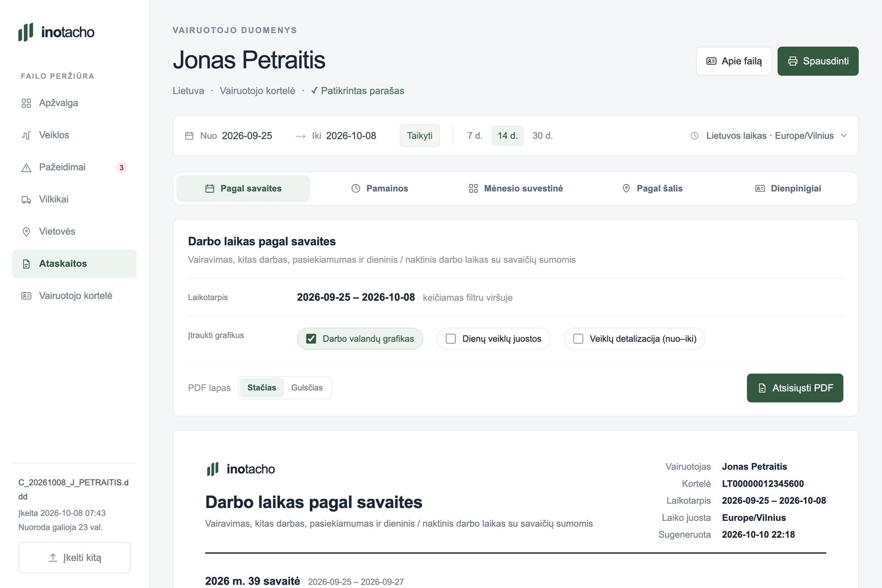Click the card icon in Apie failą button
The width and height of the screenshot is (882, 588).
pyautogui.click(x=711, y=61)
